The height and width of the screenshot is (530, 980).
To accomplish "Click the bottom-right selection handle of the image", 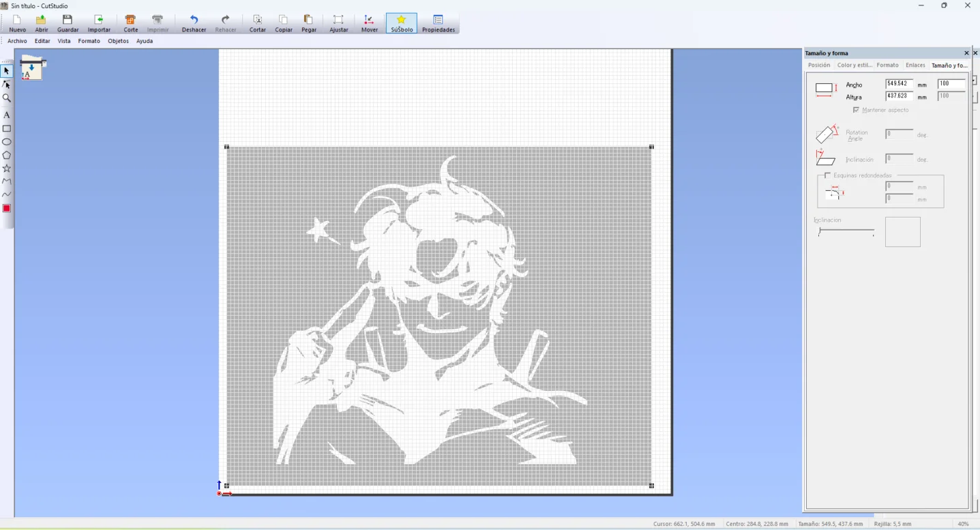I will [x=652, y=486].
